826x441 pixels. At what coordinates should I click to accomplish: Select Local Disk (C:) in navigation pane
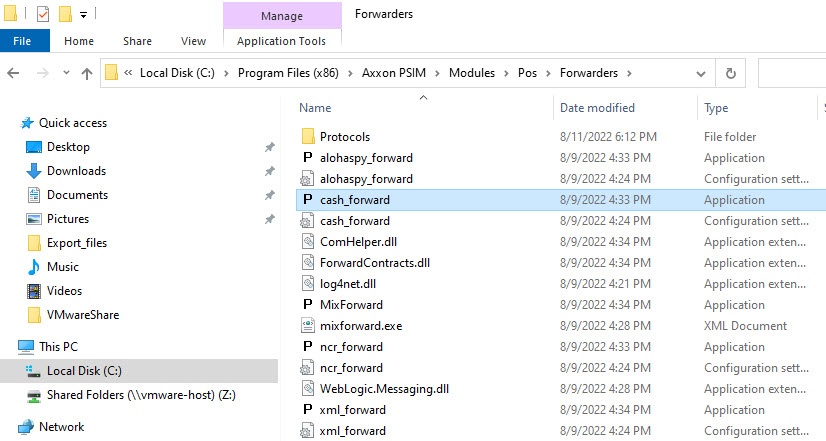[x=83, y=371]
